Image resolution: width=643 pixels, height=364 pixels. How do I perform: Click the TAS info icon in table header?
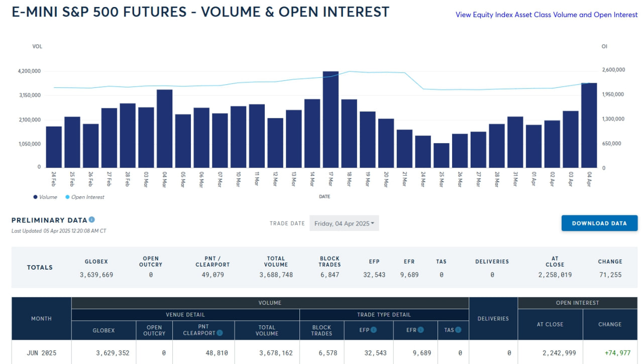click(x=459, y=330)
